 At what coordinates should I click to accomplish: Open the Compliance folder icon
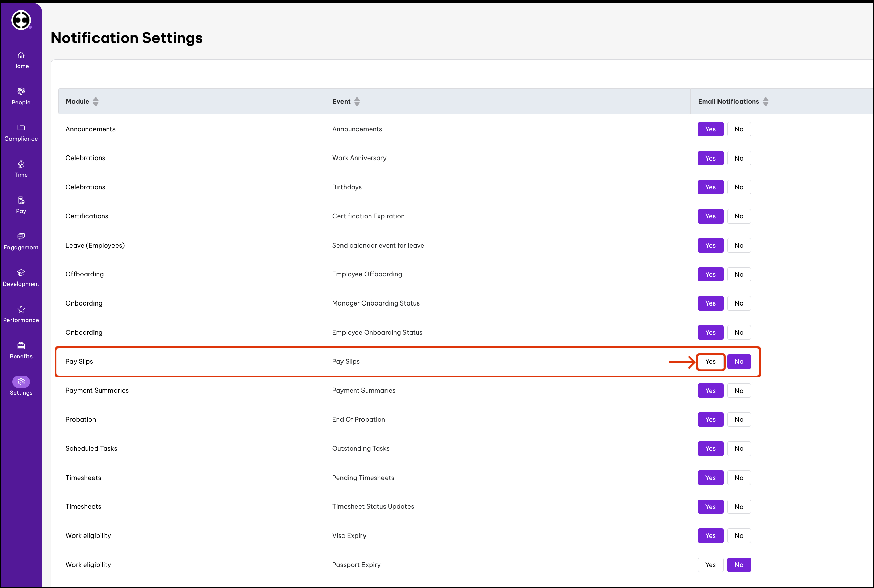pyautogui.click(x=21, y=128)
